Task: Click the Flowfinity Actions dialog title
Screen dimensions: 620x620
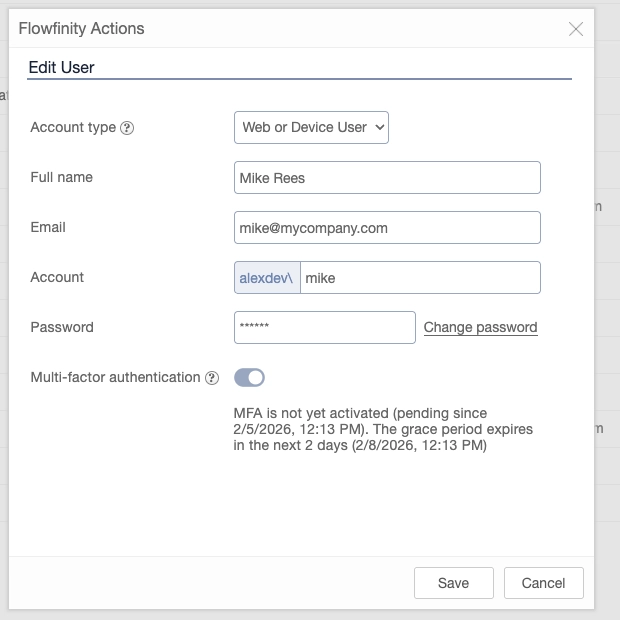Action: click(x=81, y=28)
